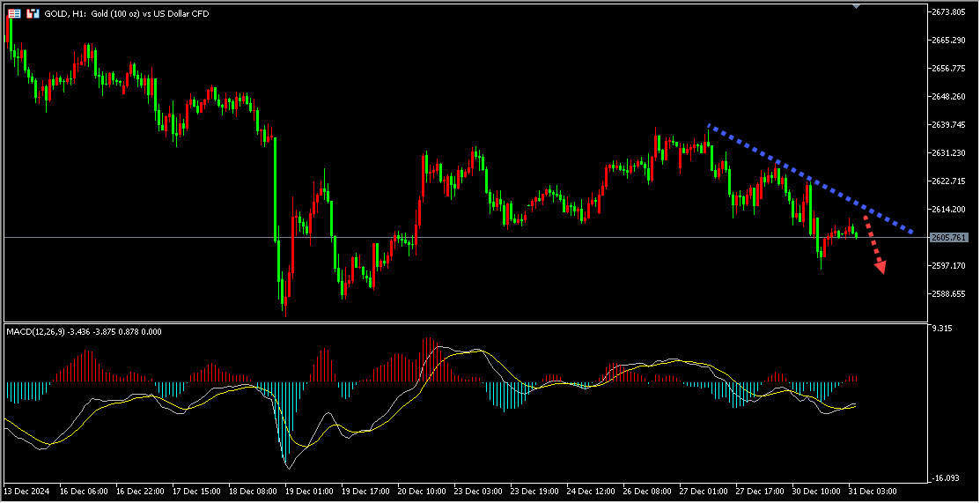This screenshot has width=980, height=503.
Task: Click the current price label 2605.761
Action: pos(949,238)
